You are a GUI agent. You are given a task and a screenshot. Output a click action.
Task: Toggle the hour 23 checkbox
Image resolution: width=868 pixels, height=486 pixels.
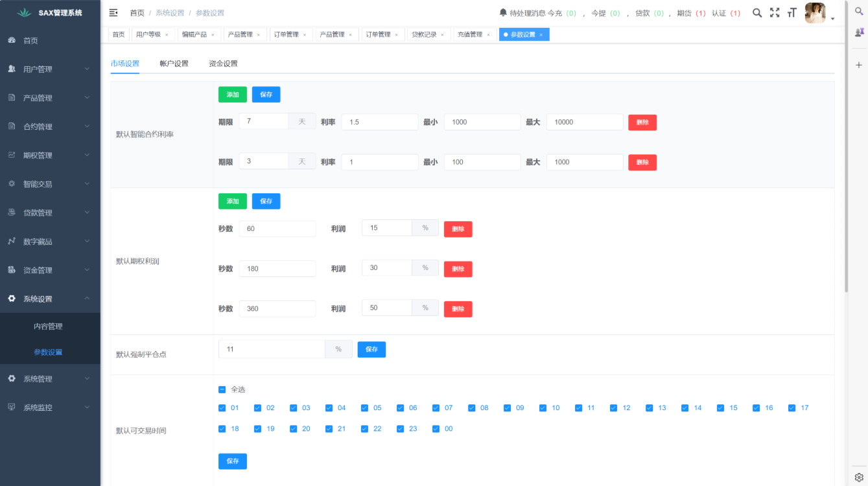[x=401, y=429]
